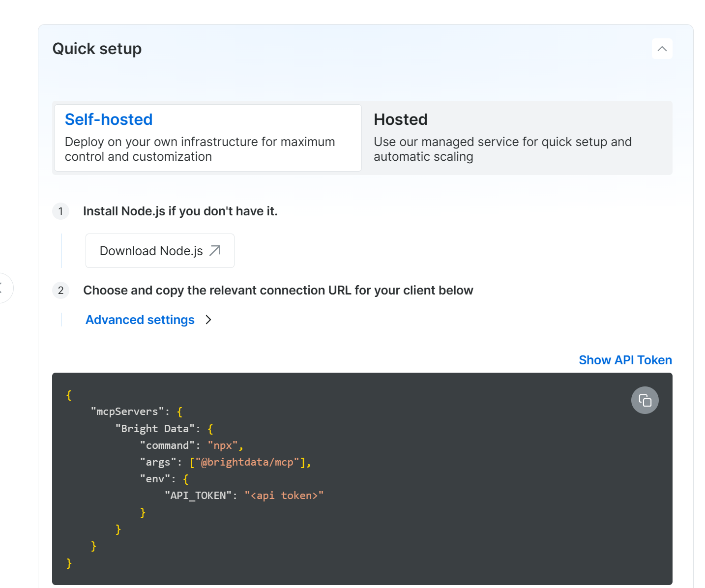This screenshot has height=588, width=705.
Task: Click the external-link arrow beside Download Node.js
Action: (215, 251)
